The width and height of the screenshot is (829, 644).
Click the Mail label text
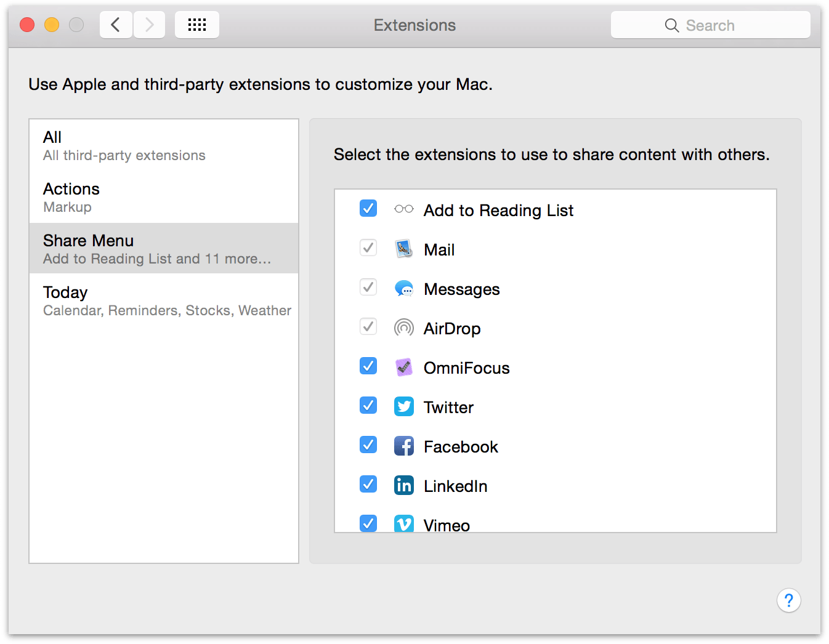(439, 250)
